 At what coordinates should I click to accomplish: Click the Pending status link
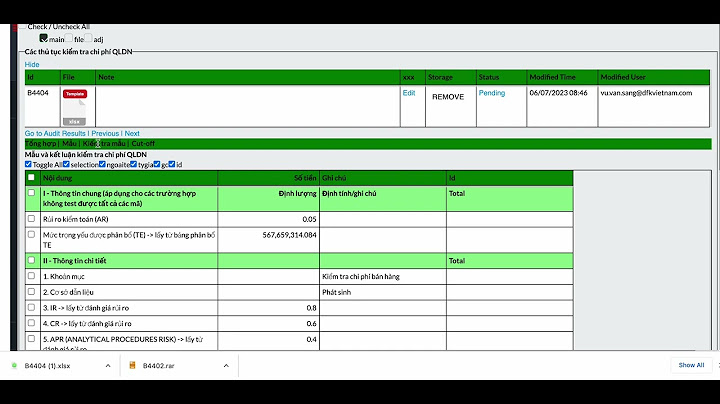click(x=492, y=93)
